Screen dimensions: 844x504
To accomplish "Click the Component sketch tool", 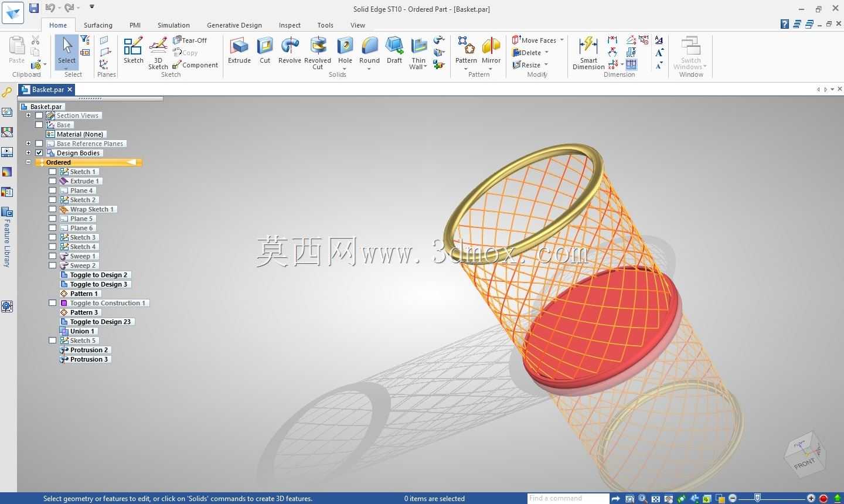I will point(195,65).
